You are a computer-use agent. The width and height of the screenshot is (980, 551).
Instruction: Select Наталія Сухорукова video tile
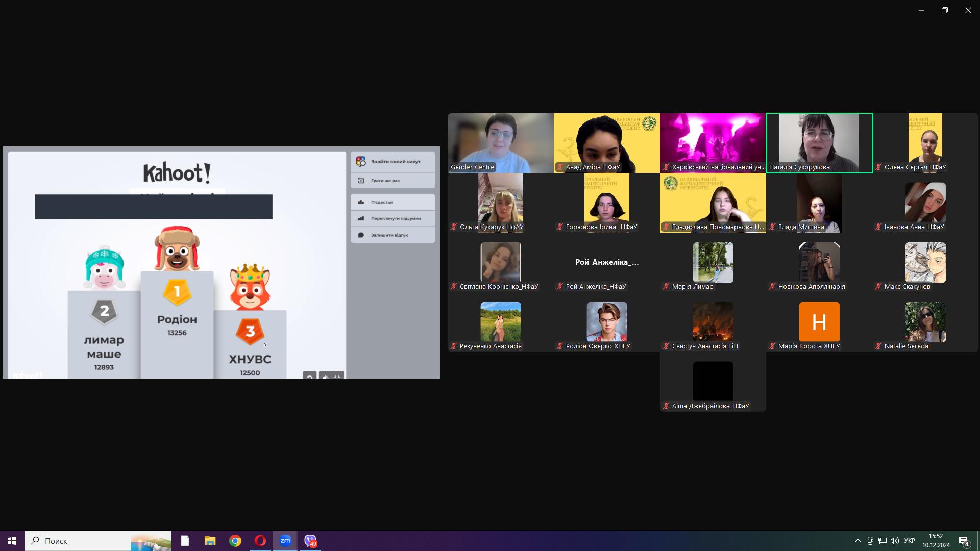click(819, 143)
